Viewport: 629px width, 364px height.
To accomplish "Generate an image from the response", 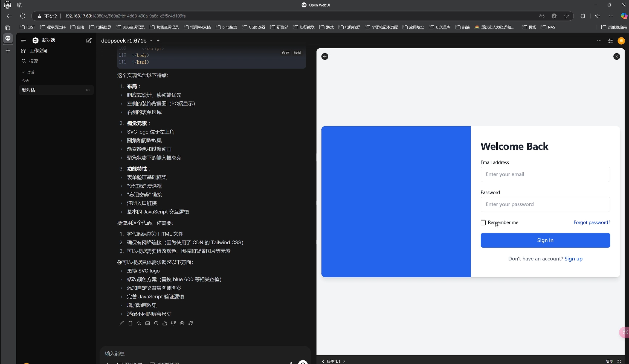I will [147, 323].
